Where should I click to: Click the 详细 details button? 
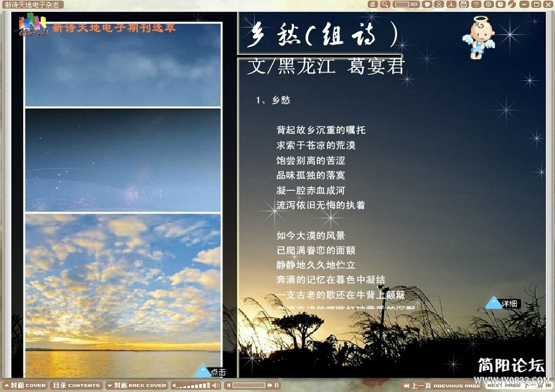503,303
